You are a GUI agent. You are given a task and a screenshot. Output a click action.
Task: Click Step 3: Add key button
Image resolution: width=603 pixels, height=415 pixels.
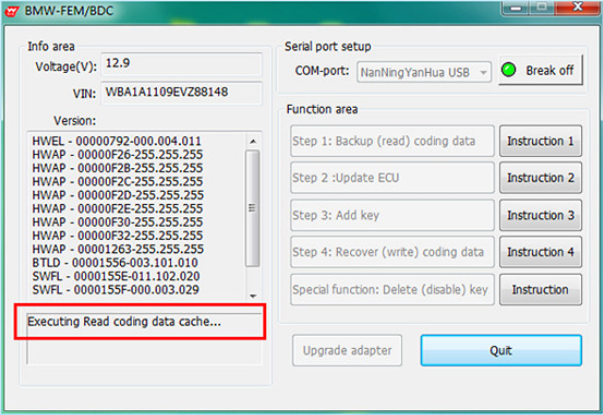click(x=392, y=215)
